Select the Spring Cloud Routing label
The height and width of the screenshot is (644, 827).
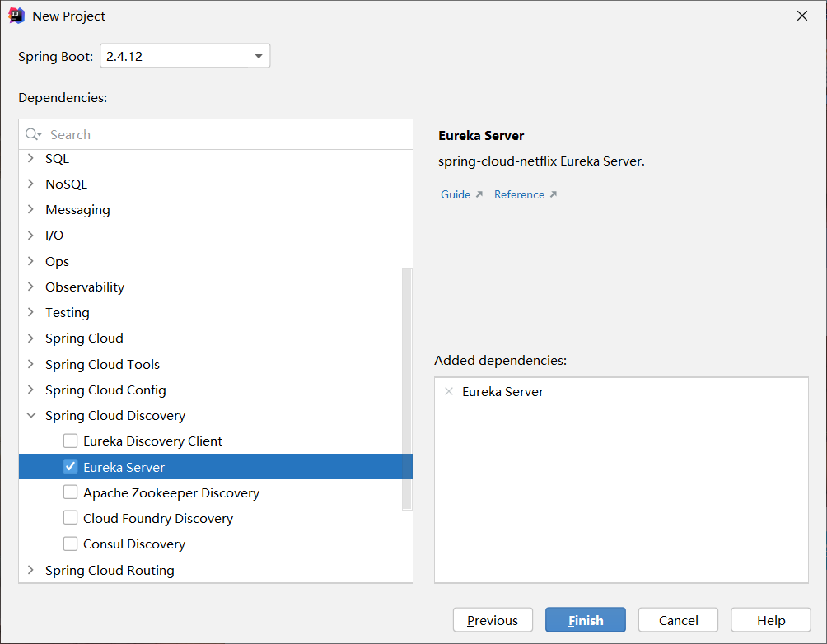pos(110,570)
